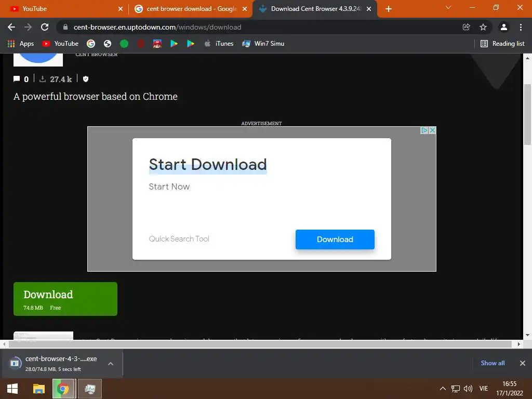
Task: Open the Google bookmark icon
Action: (x=90, y=44)
